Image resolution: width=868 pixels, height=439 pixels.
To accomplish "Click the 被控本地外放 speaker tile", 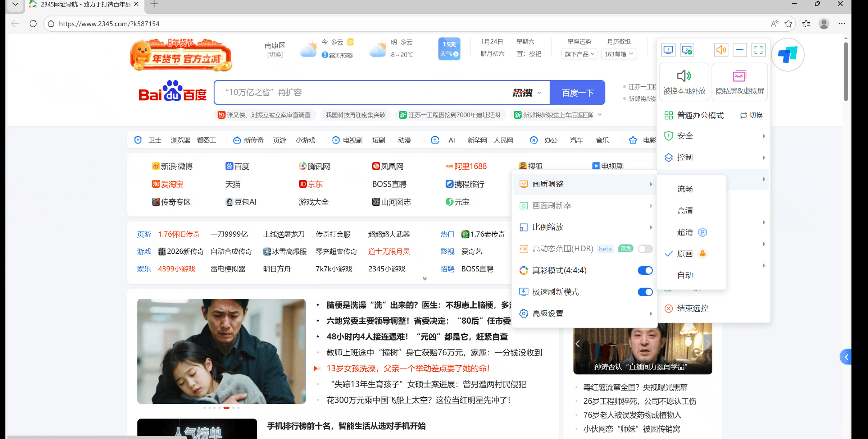I will (684, 82).
